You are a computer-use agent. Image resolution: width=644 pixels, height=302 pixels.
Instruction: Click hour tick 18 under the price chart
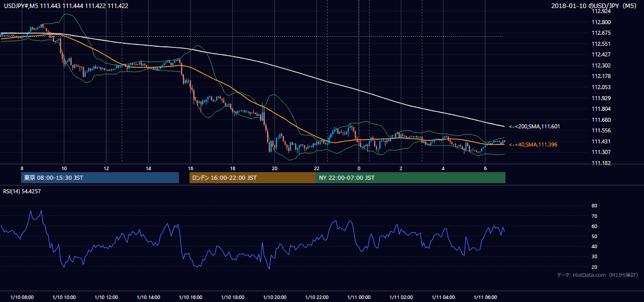(232, 168)
